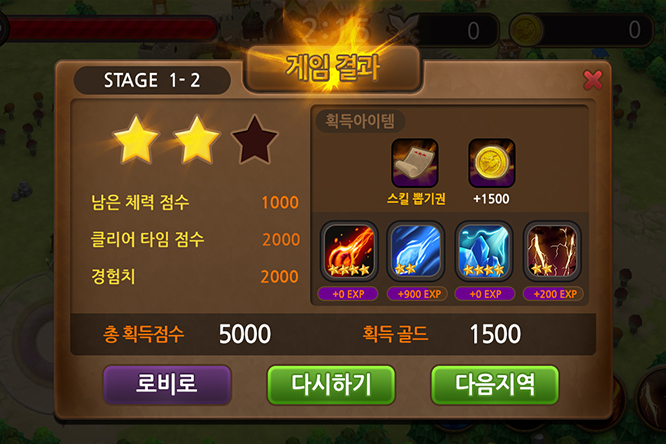
Task: Click the fire meteor skill icon
Action: pos(349,251)
